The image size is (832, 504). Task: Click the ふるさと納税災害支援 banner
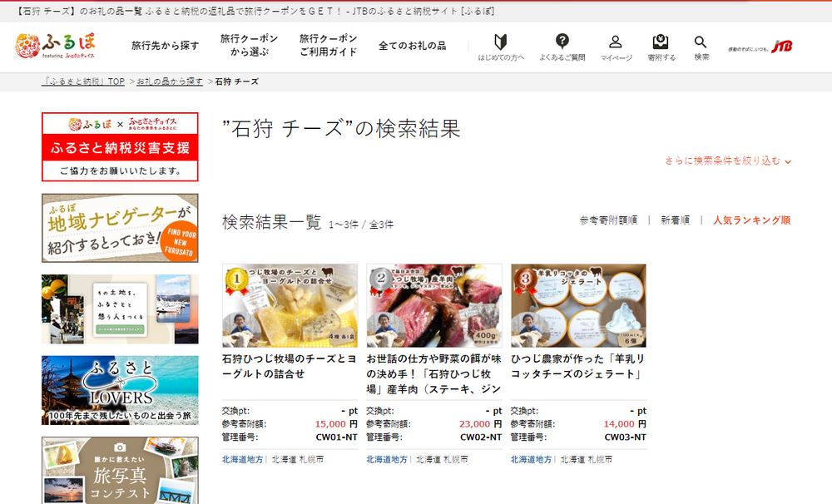120,147
